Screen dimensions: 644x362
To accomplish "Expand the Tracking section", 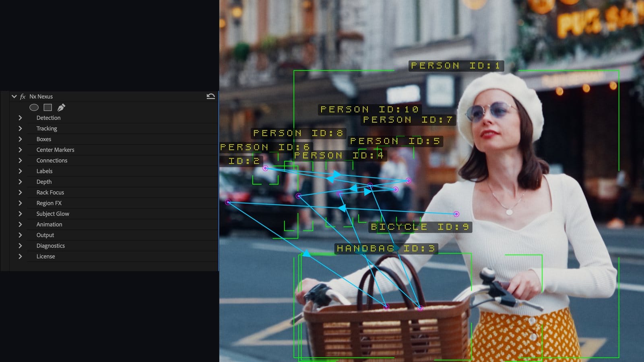I will point(20,128).
